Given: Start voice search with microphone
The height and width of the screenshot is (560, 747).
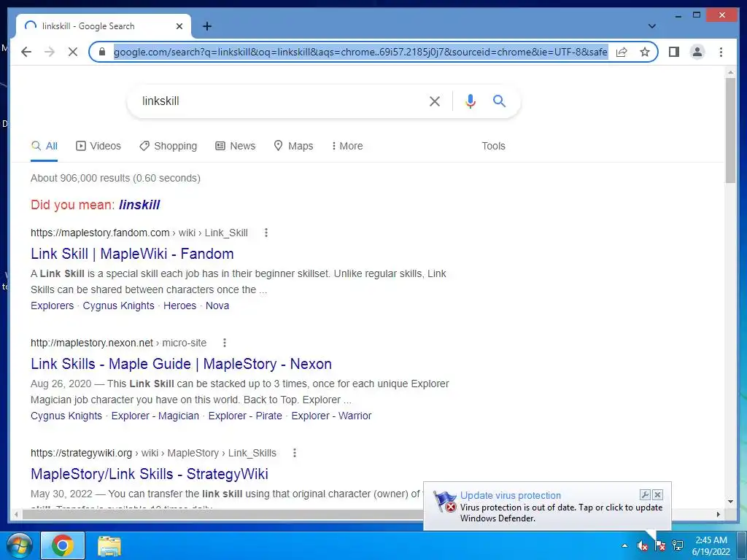Looking at the screenshot, I should (x=471, y=101).
